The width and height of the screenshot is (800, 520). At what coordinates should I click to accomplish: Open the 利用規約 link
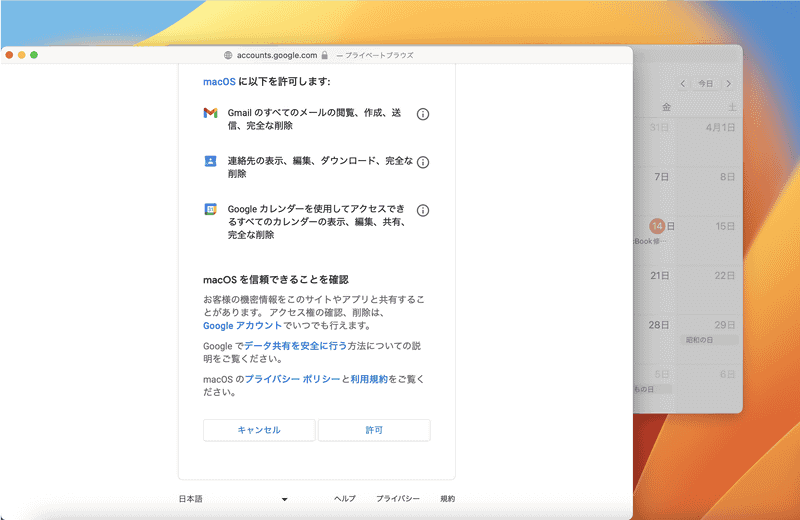click(x=369, y=379)
